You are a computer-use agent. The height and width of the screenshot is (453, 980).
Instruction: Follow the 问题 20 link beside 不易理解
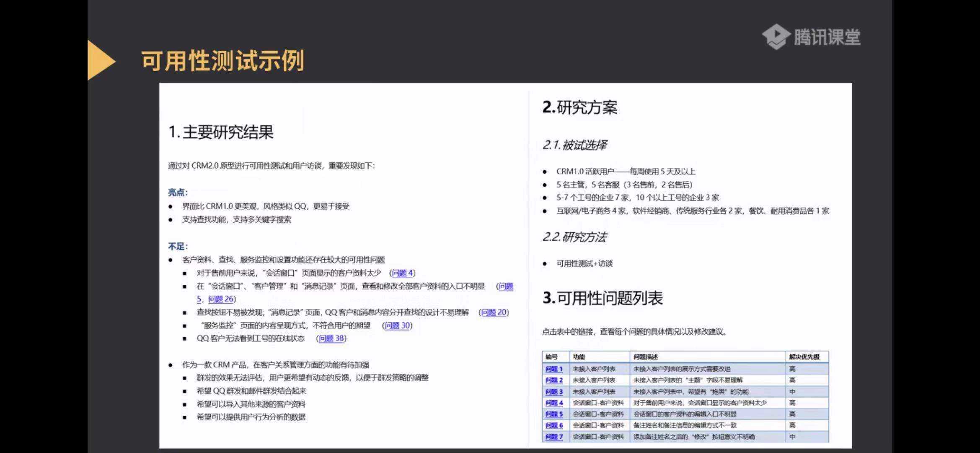494,312
